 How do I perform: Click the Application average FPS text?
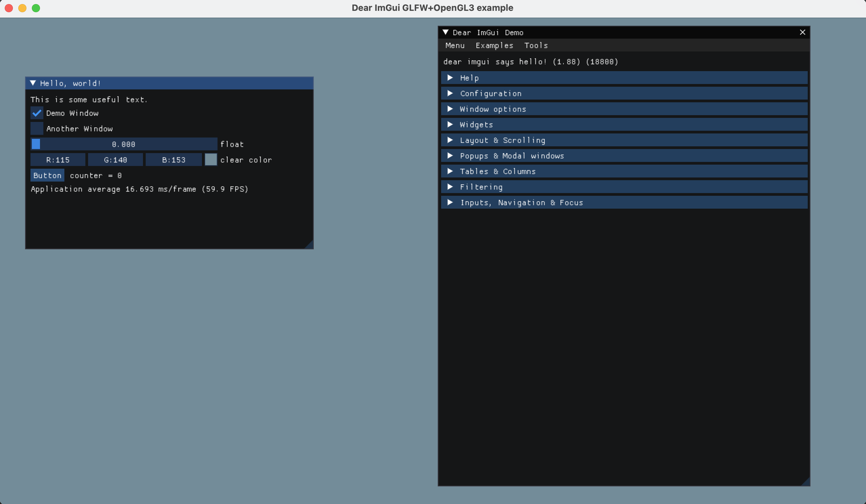[x=140, y=189]
